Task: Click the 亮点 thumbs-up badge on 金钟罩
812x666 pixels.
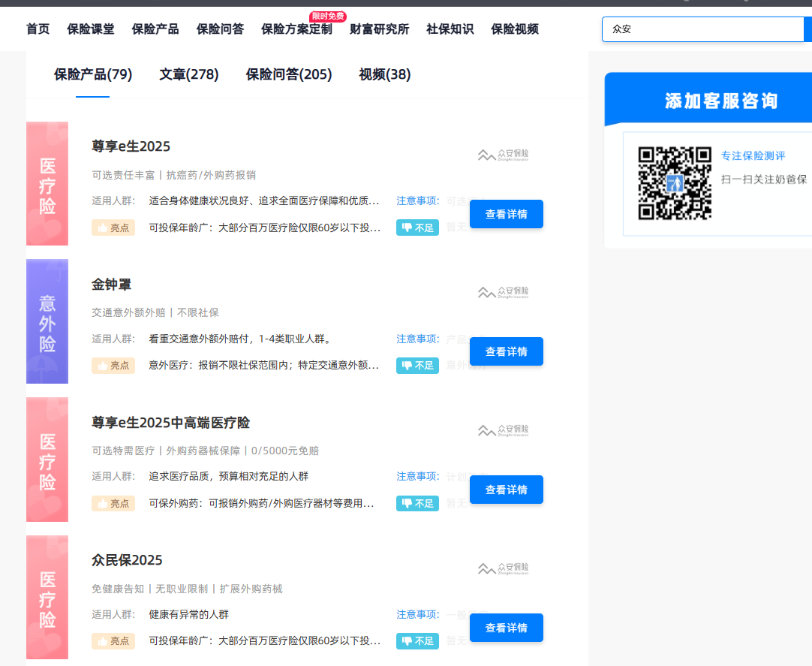Action: coord(113,366)
